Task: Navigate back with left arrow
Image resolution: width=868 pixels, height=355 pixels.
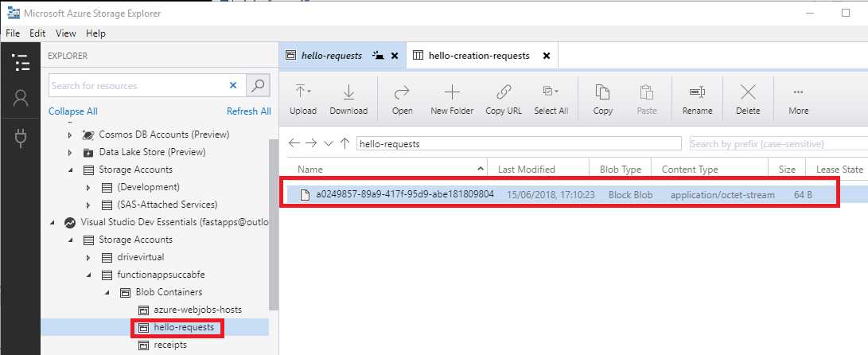Action: click(x=294, y=143)
